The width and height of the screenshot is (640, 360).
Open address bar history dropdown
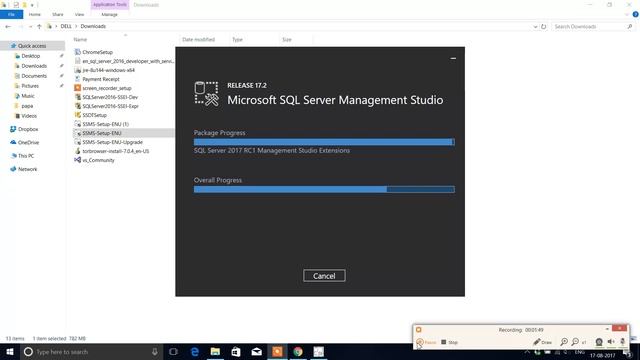(x=535, y=27)
